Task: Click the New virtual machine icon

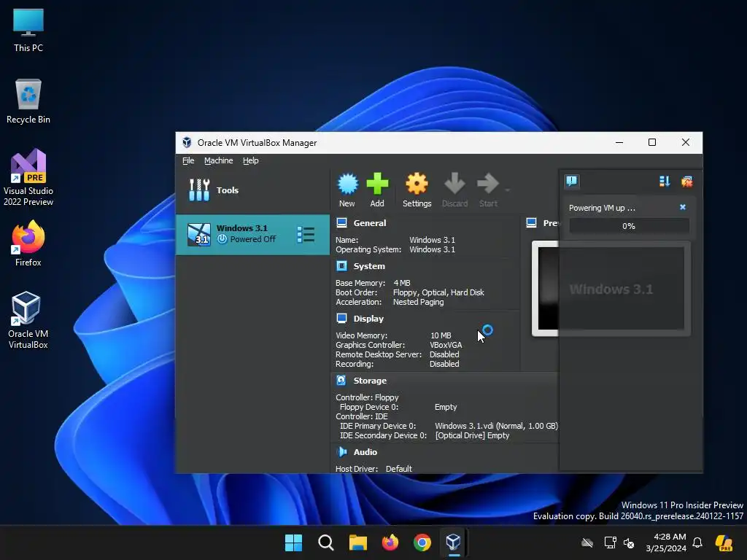Action: [x=348, y=184]
